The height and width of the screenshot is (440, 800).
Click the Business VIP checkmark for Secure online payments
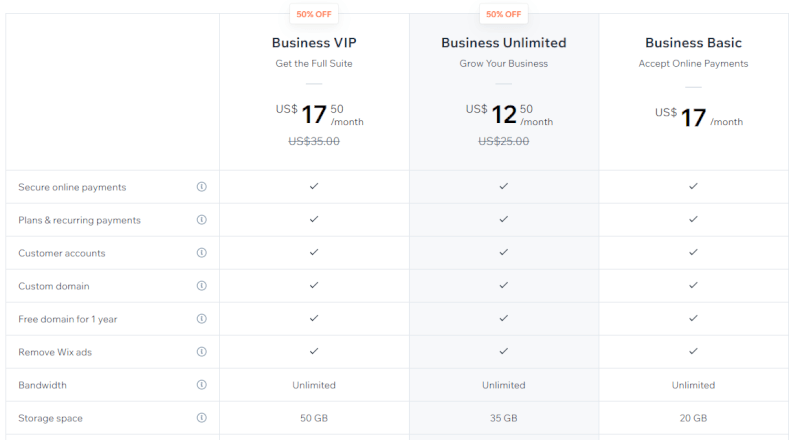(314, 186)
